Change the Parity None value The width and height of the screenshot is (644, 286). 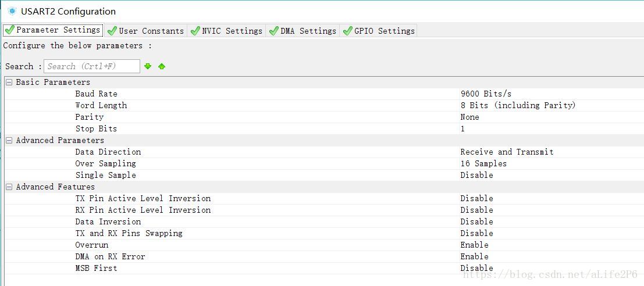pos(470,117)
